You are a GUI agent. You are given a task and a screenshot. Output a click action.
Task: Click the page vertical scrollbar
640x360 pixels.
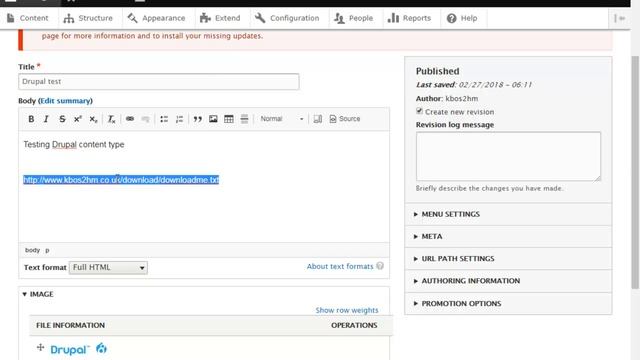coord(635,171)
